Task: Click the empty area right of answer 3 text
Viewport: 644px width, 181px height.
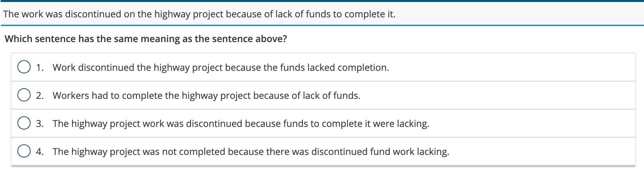Action: tap(532, 123)
